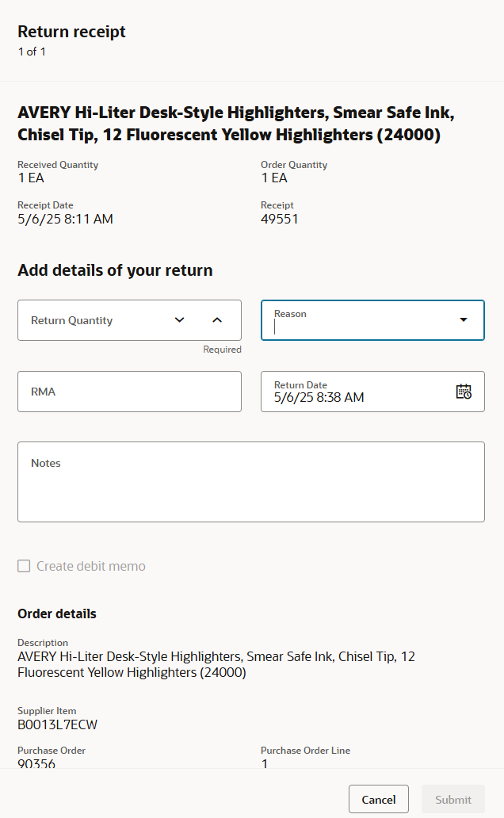Image resolution: width=504 pixels, height=818 pixels.
Task: Click inside the Notes text area
Action: pyautogui.click(x=251, y=481)
